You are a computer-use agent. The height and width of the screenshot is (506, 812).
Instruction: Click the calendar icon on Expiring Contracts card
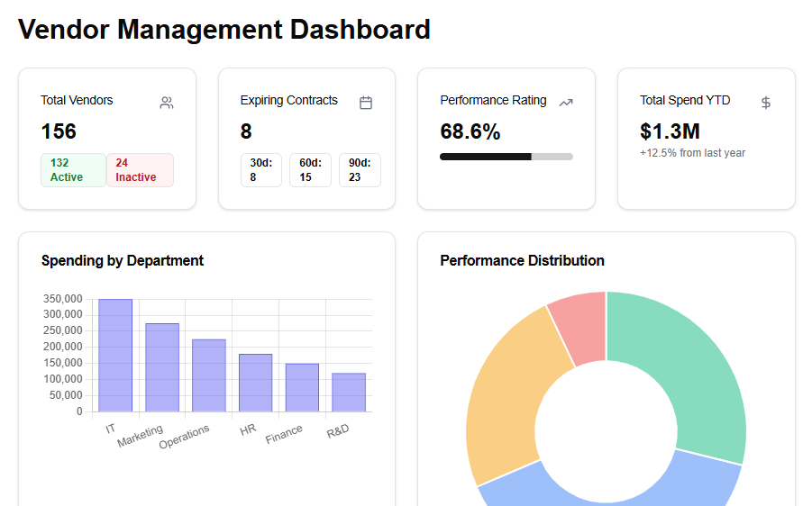[366, 103]
